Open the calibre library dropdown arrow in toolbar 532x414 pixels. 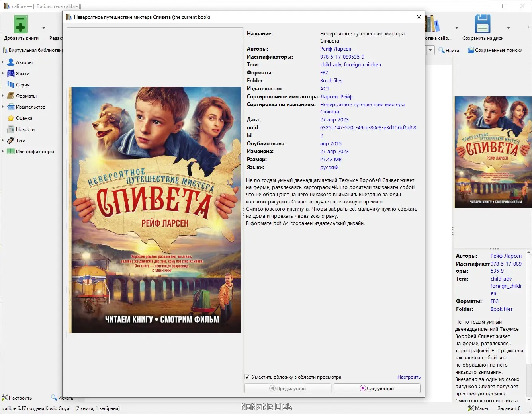(457, 28)
